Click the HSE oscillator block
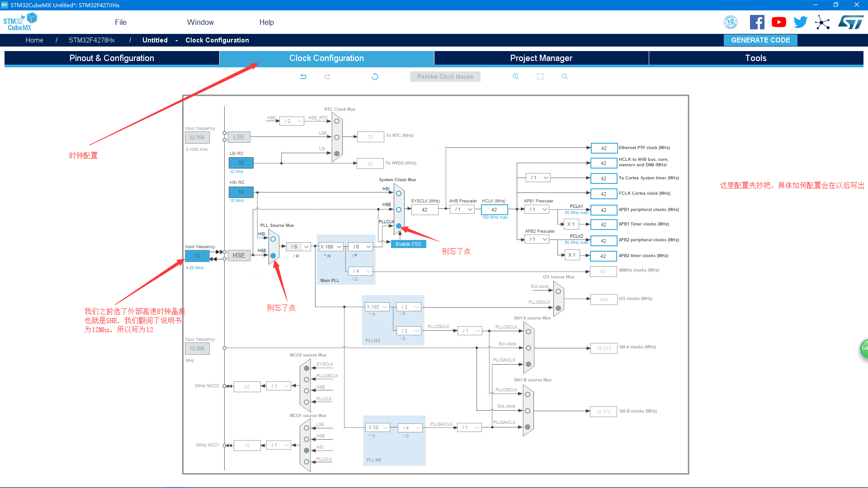 [x=239, y=255]
